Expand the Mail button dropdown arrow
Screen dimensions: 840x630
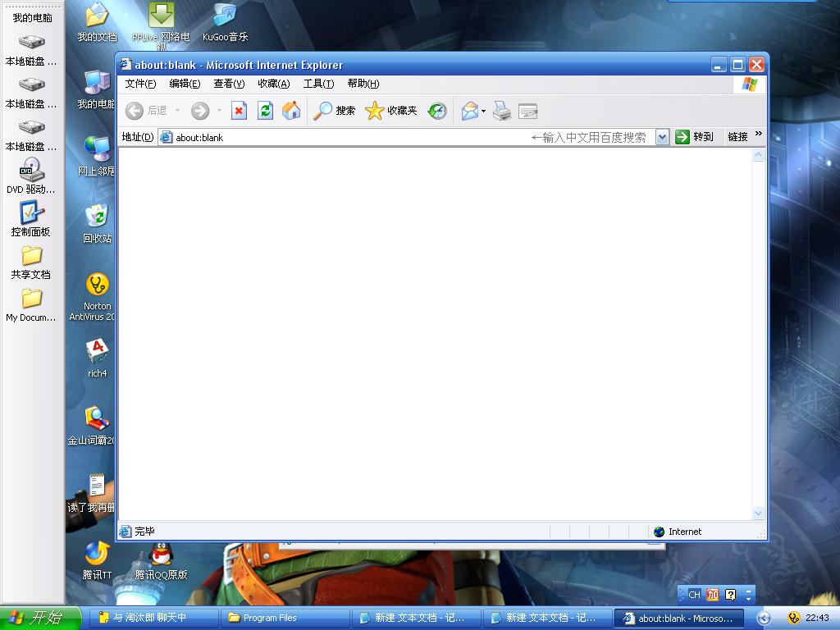tap(484, 111)
